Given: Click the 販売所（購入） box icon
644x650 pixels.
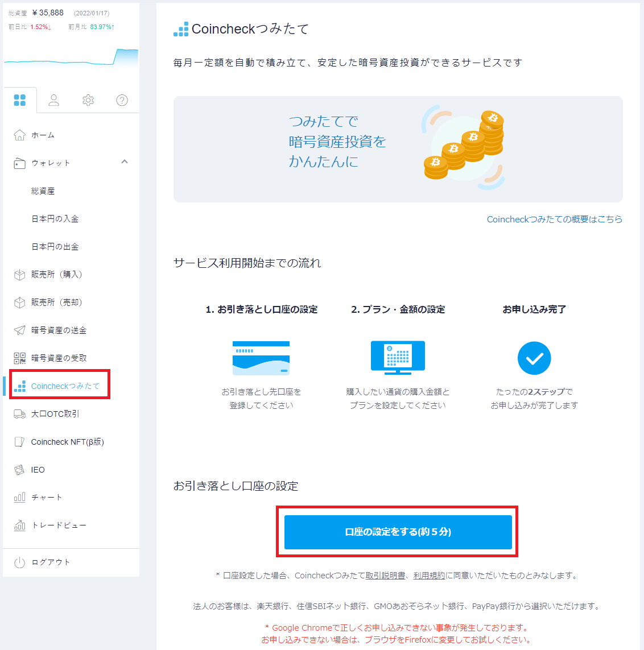Looking at the screenshot, I should coord(19,275).
